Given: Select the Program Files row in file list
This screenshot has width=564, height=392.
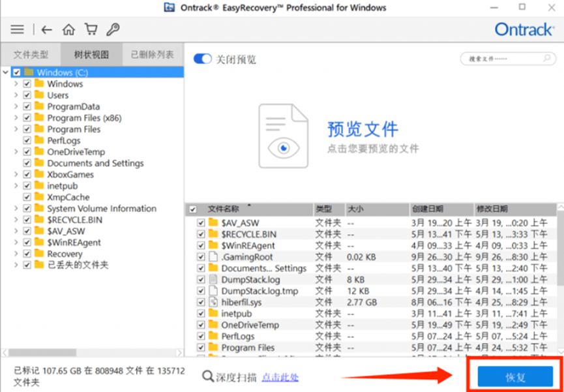Looking at the screenshot, I should [371, 348].
